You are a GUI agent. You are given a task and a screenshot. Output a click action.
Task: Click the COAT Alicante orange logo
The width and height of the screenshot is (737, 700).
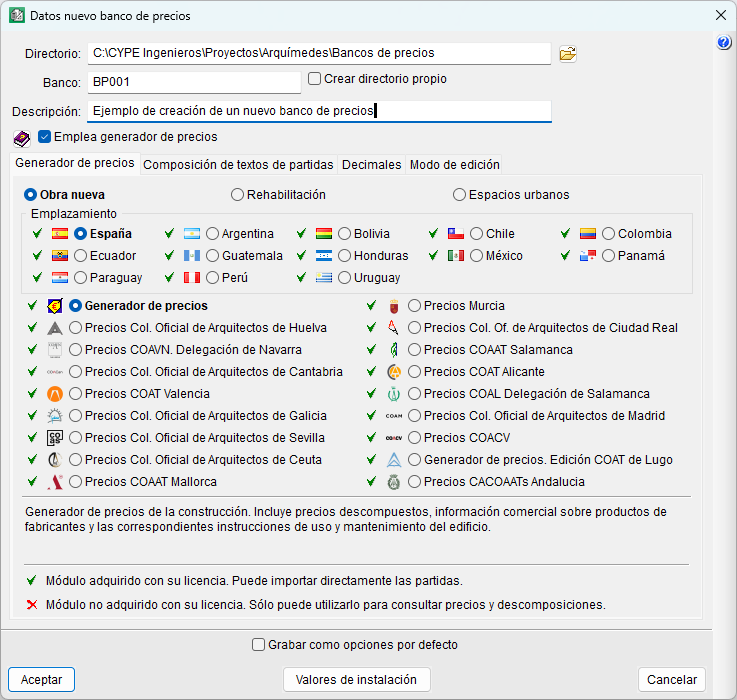click(x=394, y=372)
